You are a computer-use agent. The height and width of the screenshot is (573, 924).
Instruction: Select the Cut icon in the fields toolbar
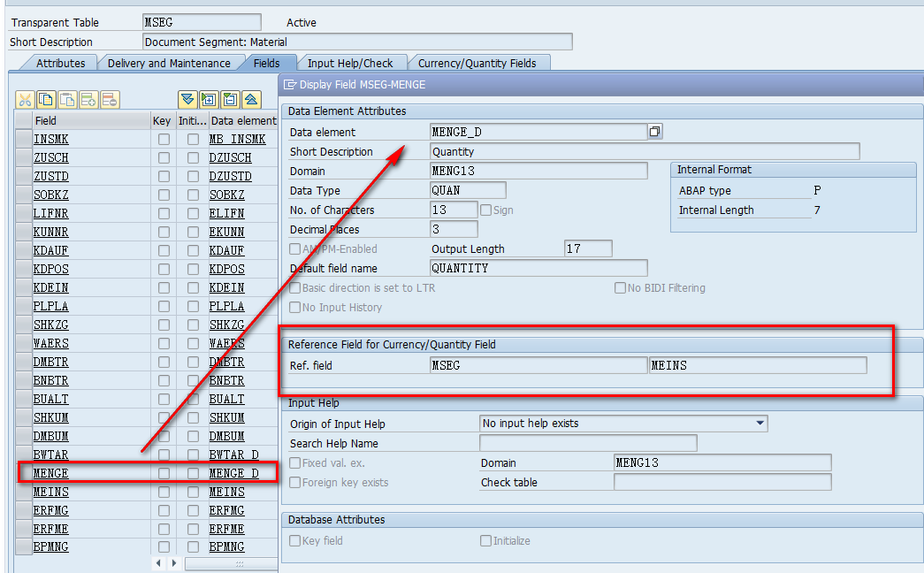[x=24, y=99]
